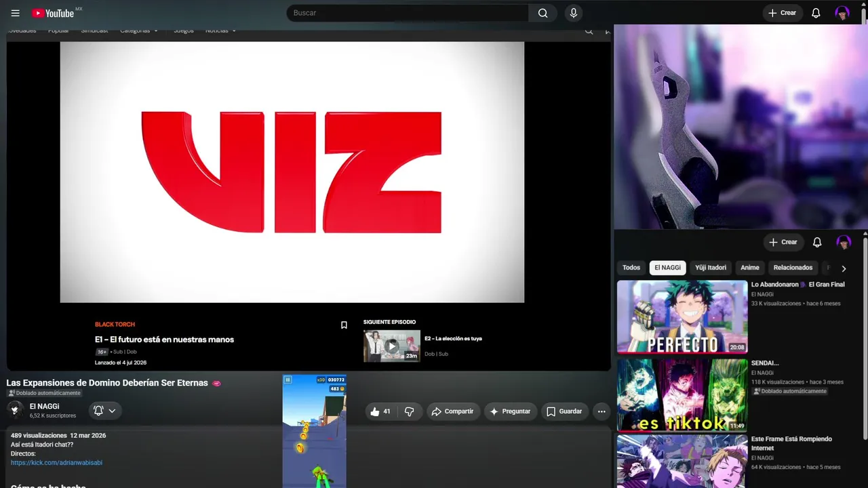Open El NAGGi channel name under video
The height and width of the screenshot is (488, 868).
tap(44, 406)
